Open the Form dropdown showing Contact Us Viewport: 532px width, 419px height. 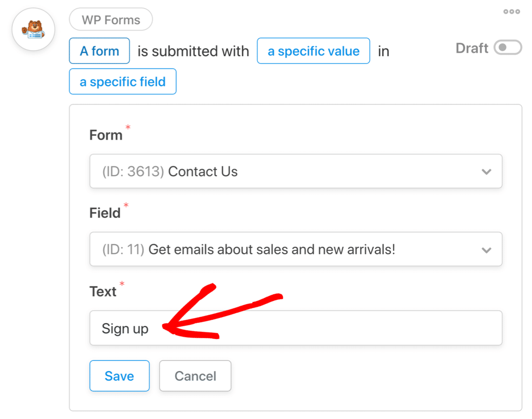pyautogui.click(x=286, y=171)
